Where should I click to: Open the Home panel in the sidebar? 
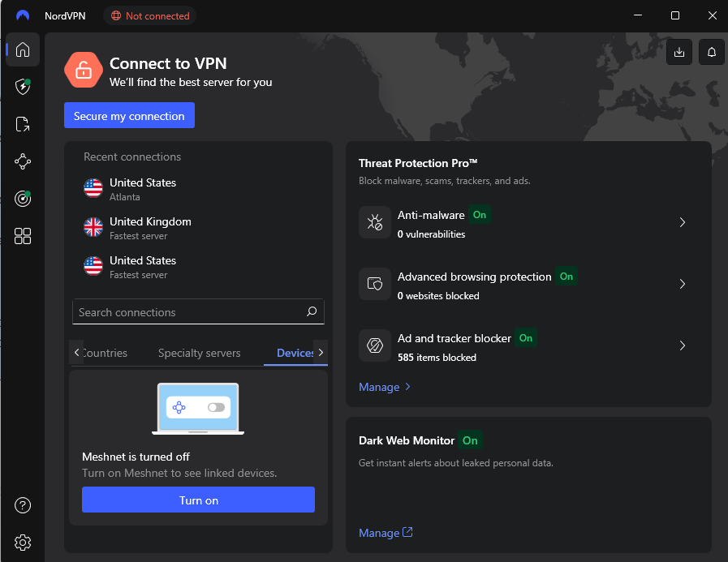pos(23,49)
